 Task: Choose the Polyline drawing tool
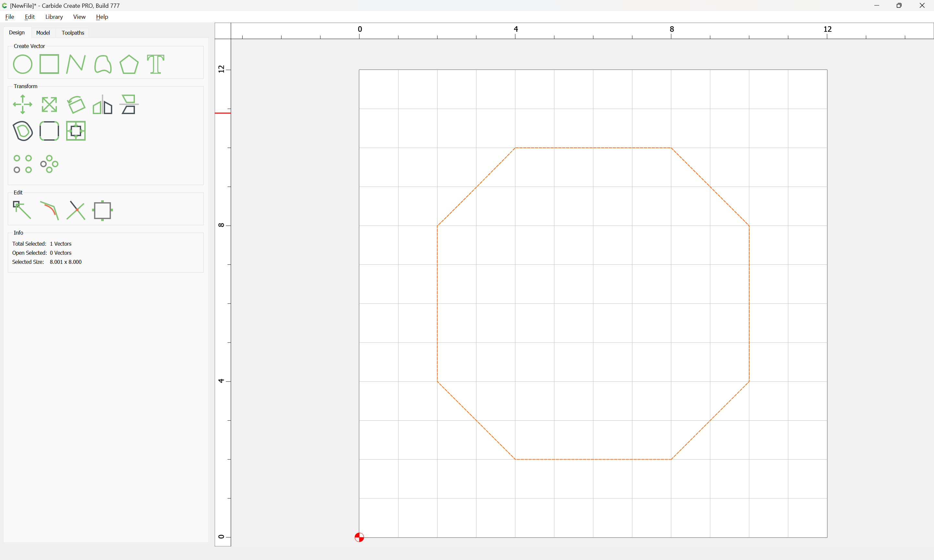(76, 64)
